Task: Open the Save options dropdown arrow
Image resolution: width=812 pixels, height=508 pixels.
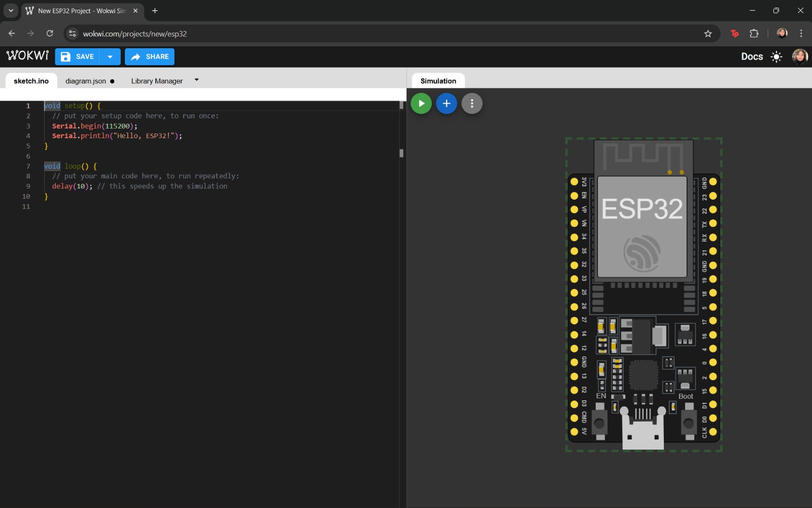Action: pyautogui.click(x=110, y=57)
